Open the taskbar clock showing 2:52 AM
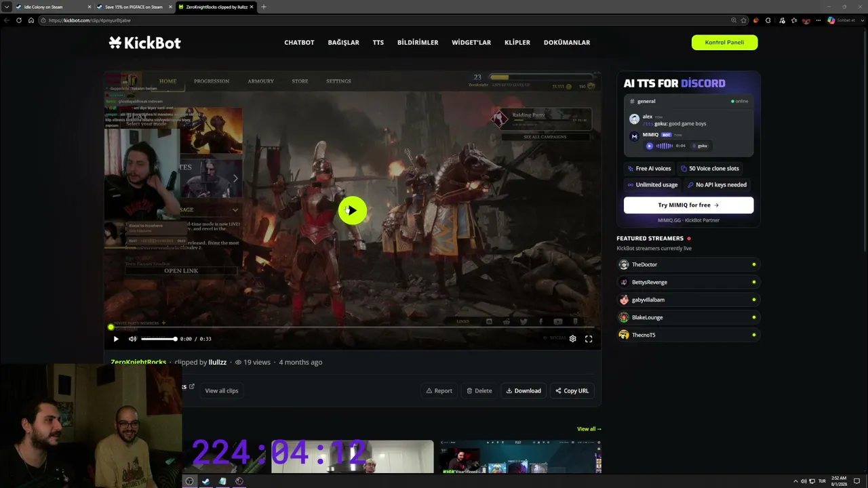Screen dimensions: 868x488 pos(840,481)
